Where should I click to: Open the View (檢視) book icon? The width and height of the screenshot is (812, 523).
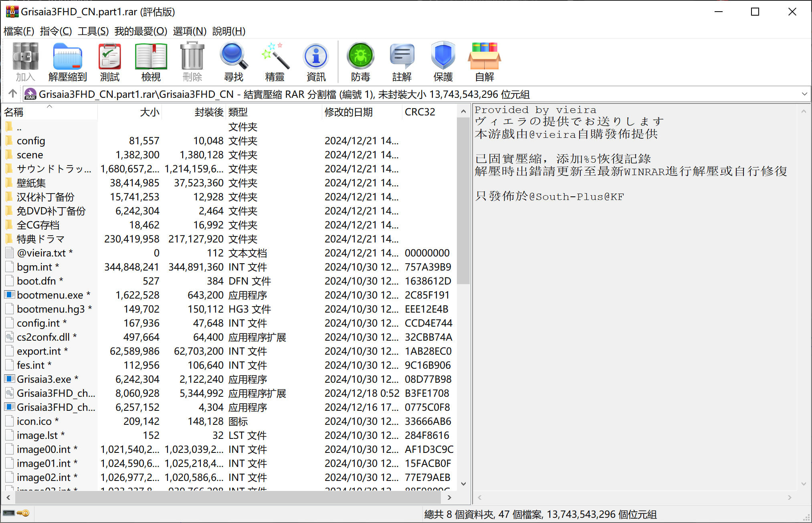pos(151,61)
